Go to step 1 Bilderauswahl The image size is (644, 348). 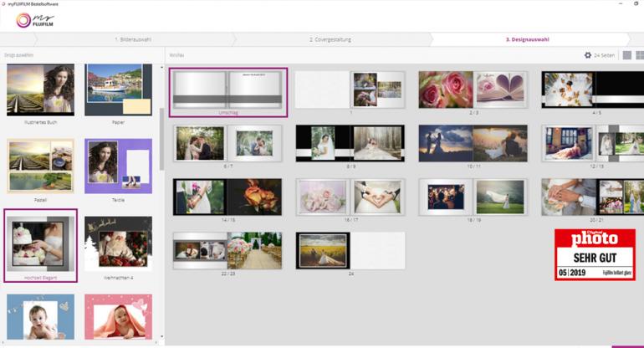[x=133, y=39]
